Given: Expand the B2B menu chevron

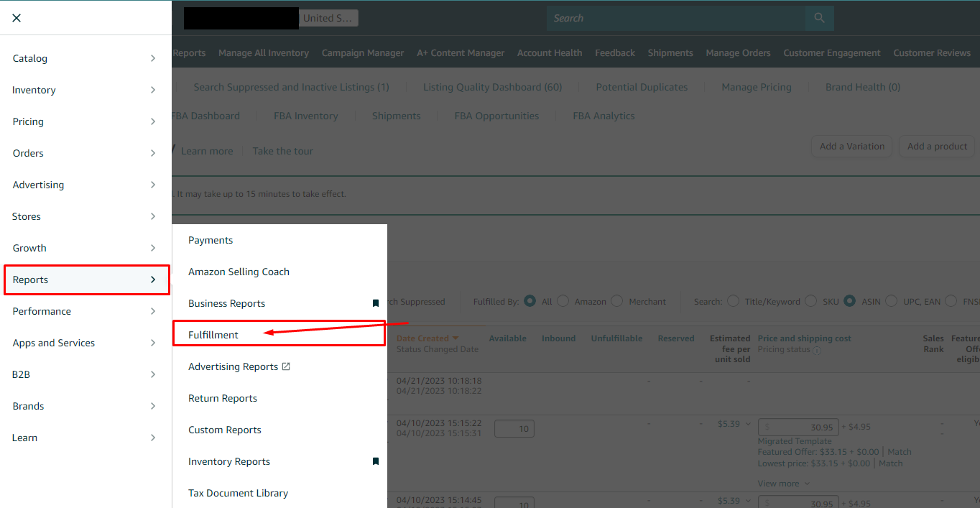Looking at the screenshot, I should (x=153, y=374).
